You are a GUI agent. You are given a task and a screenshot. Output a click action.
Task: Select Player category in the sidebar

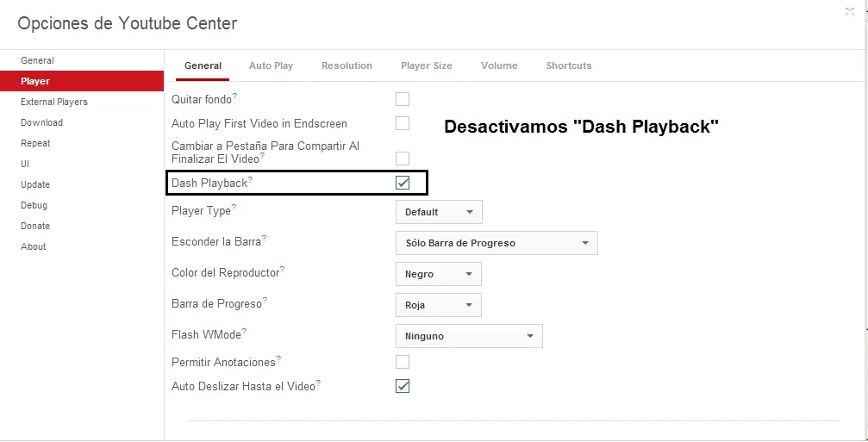(82, 81)
